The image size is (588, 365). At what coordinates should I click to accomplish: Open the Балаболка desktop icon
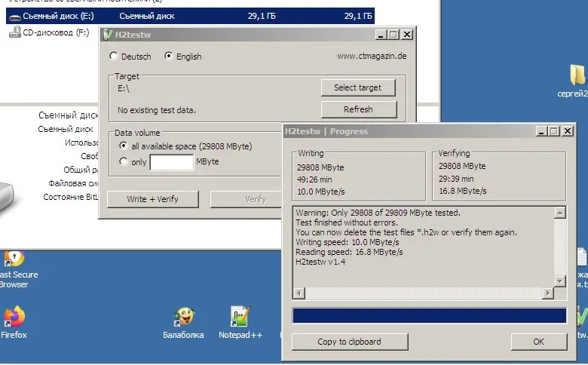click(184, 316)
